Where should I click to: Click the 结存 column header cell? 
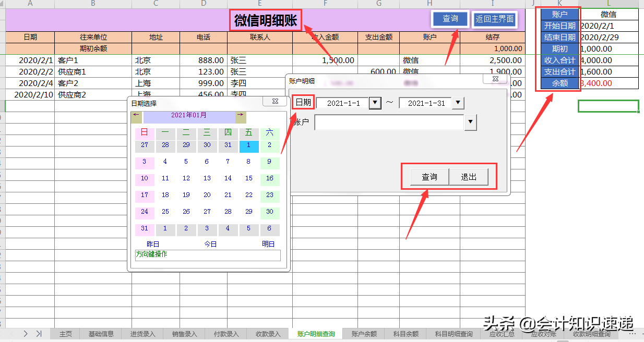tap(493, 38)
